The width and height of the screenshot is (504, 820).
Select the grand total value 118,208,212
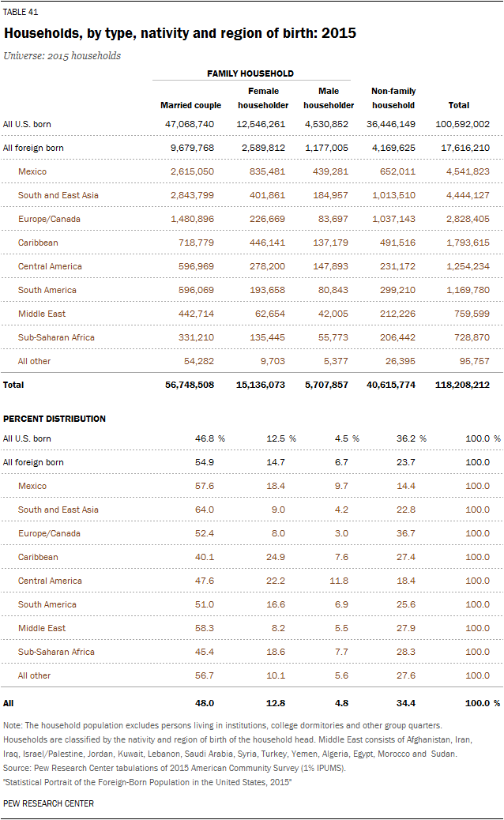pos(462,385)
